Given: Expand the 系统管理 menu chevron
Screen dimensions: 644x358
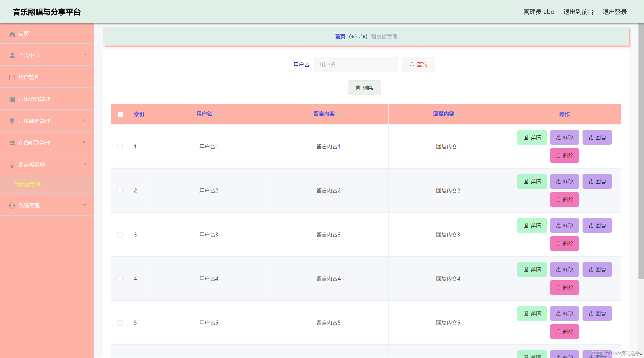Looking at the screenshot, I should coord(85,205).
